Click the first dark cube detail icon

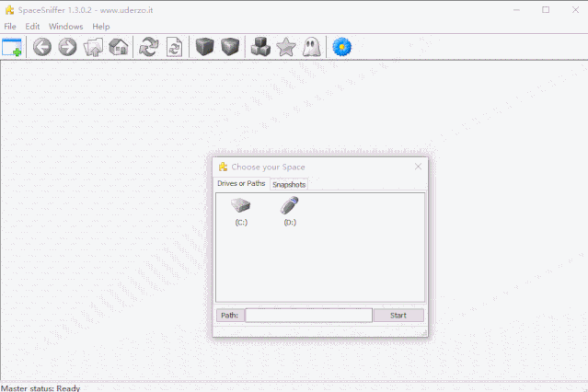pos(205,47)
